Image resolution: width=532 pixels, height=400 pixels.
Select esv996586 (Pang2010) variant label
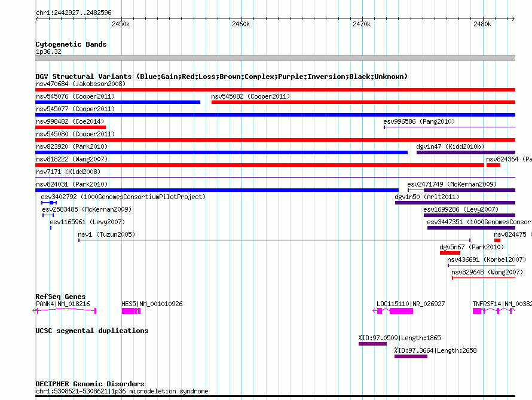point(419,121)
